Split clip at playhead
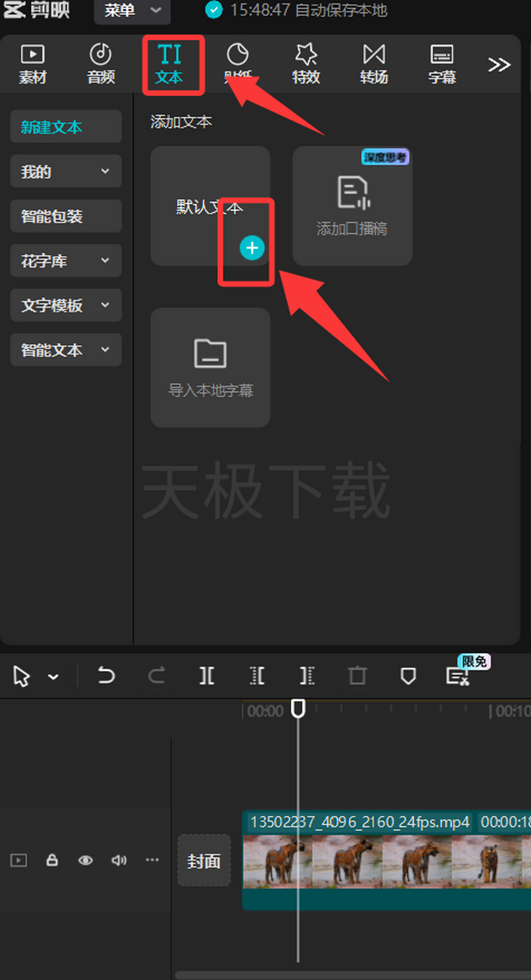The height and width of the screenshot is (980, 531). (x=206, y=676)
